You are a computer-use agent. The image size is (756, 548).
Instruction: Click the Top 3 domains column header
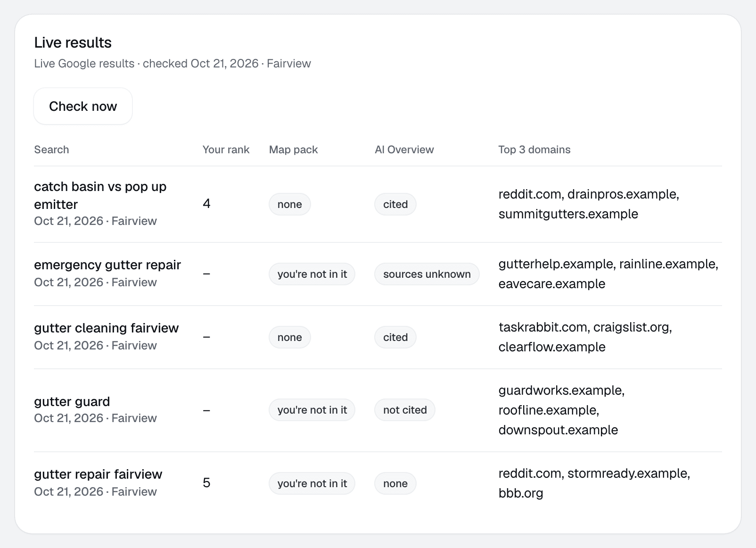[x=534, y=149]
